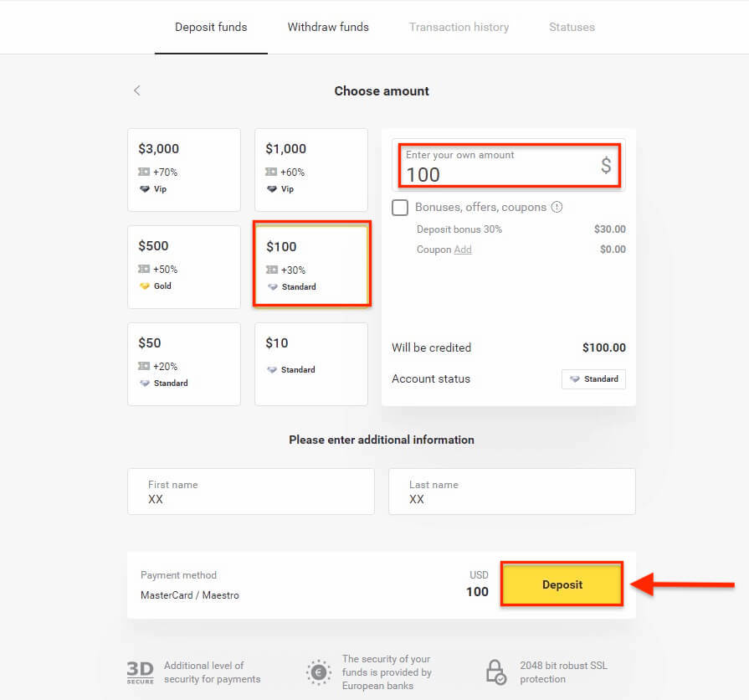Click the dollar sign icon in amount field
Screen dimensions: 749x700
pos(606,166)
